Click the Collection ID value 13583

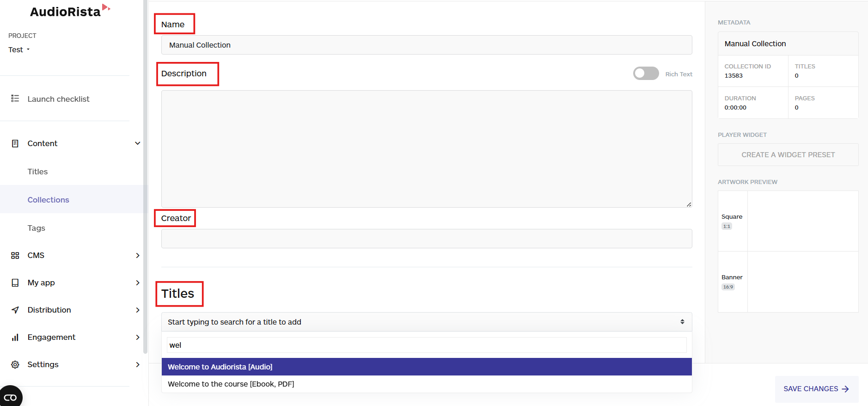pos(734,76)
